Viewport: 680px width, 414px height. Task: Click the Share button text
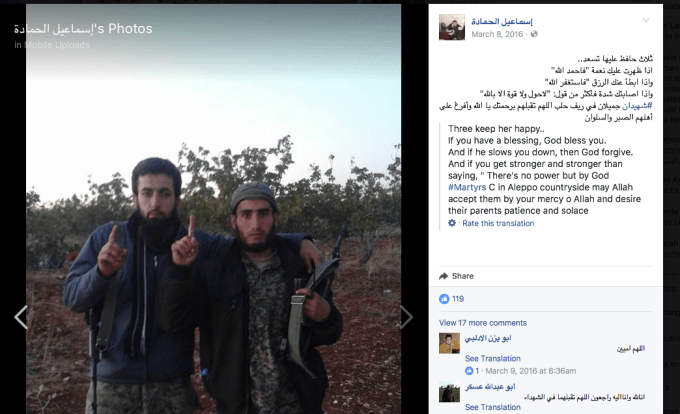tap(463, 276)
